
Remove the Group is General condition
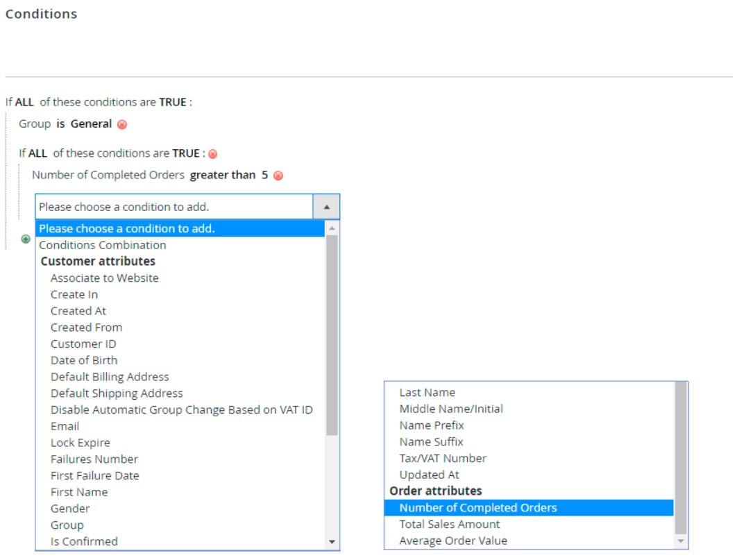(x=122, y=125)
